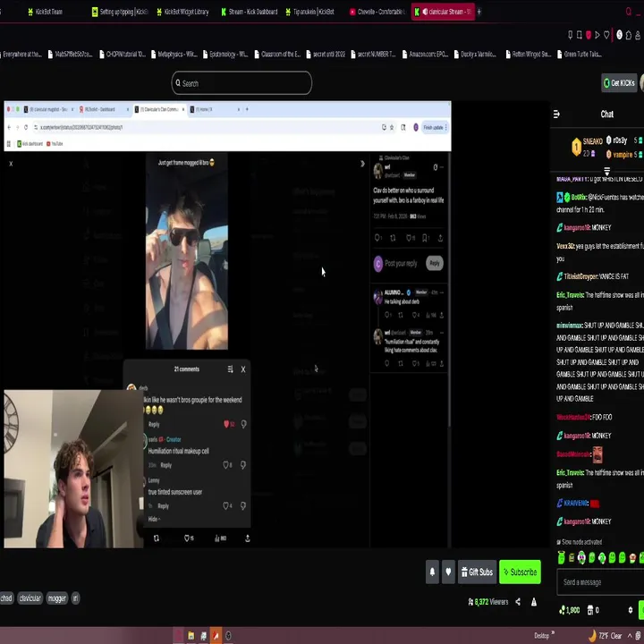Open the Epistemology bookmark

(x=225, y=55)
